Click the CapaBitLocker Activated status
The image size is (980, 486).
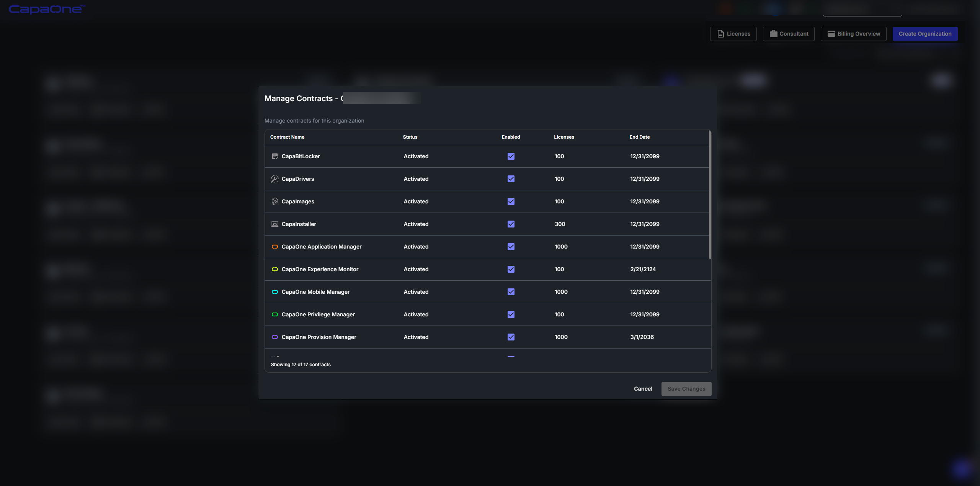click(x=416, y=156)
